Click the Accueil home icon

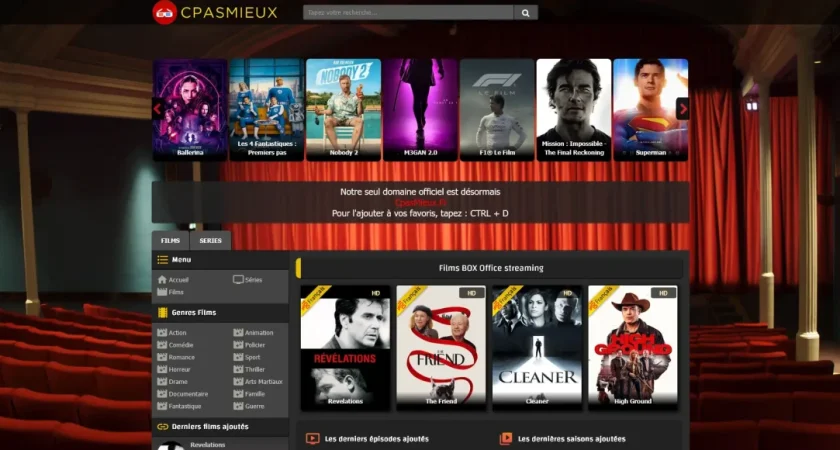(162, 280)
